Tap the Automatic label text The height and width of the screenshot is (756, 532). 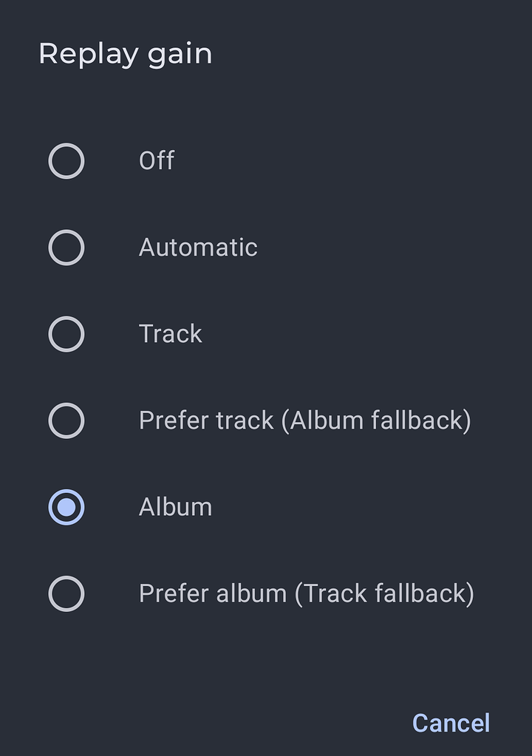pyautogui.click(x=197, y=247)
